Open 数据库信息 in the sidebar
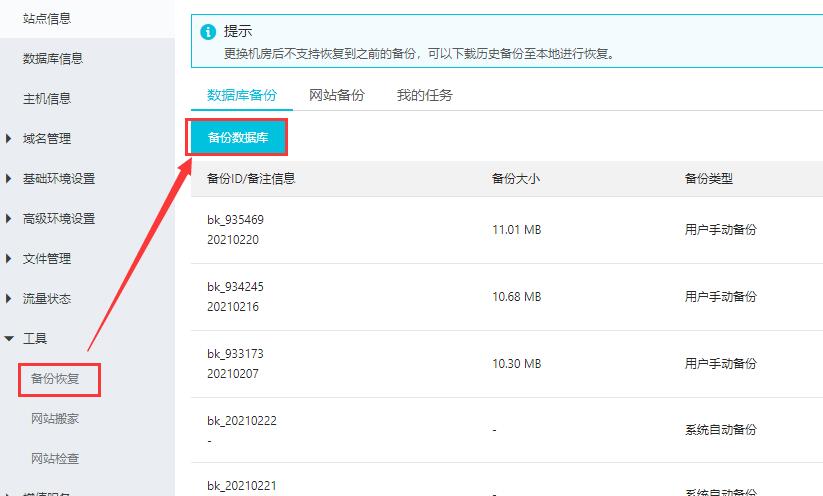The width and height of the screenshot is (823, 496). (x=52, y=58)
